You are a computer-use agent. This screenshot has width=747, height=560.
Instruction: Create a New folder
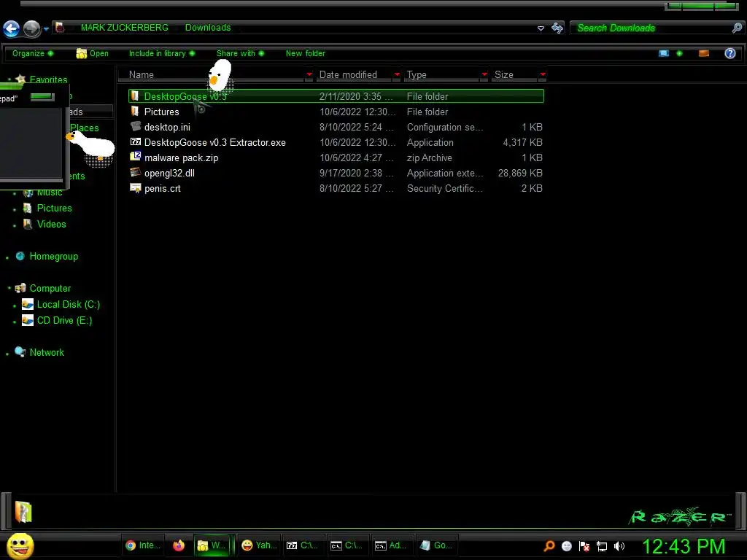coord(306,53)
